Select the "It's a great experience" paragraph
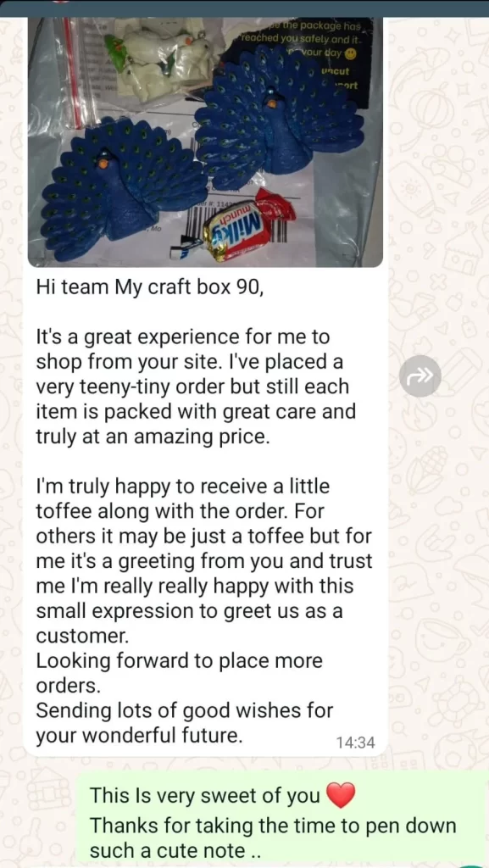 point(196,387)
